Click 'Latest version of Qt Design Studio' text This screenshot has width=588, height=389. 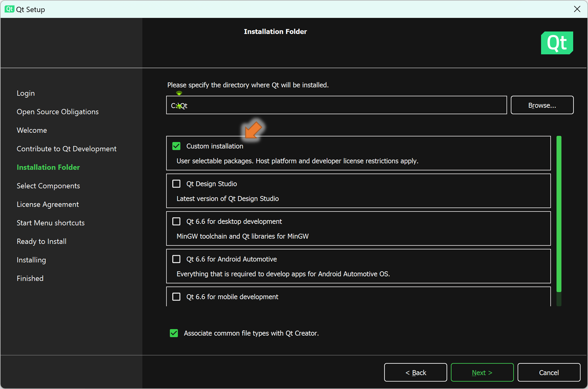(228, 199)
